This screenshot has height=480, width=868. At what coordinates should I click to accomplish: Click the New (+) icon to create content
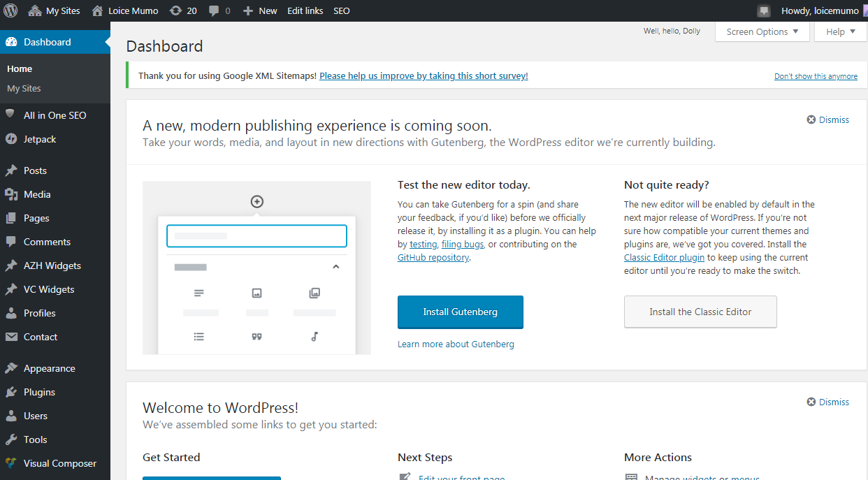click(x=248, y=10)
